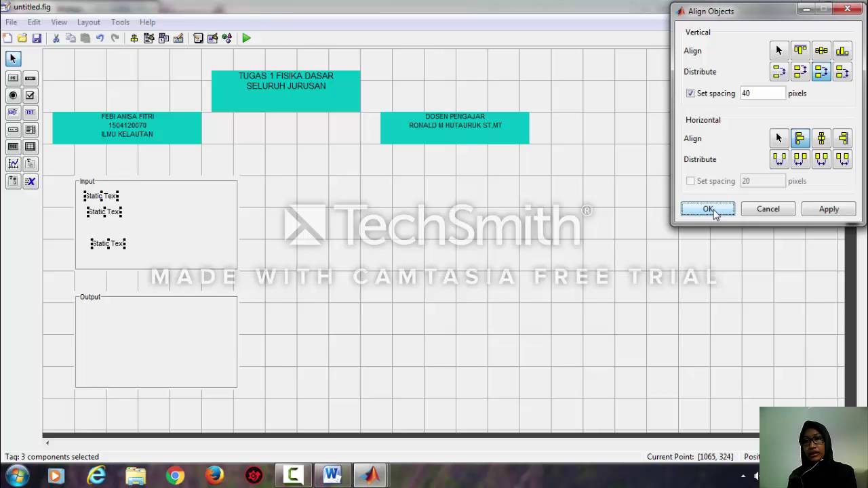Run the figure with the green play icon
The image size is (868, 488).
247,39
